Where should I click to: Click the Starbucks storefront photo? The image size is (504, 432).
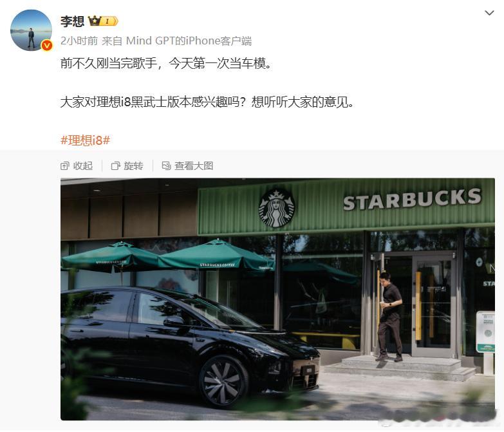click(277, 299)
